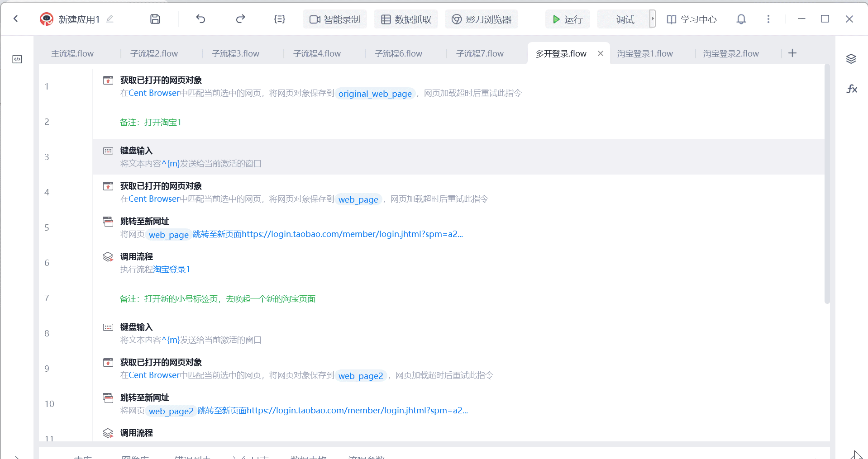
Task: Open the notifications bell
Action: 741,19
